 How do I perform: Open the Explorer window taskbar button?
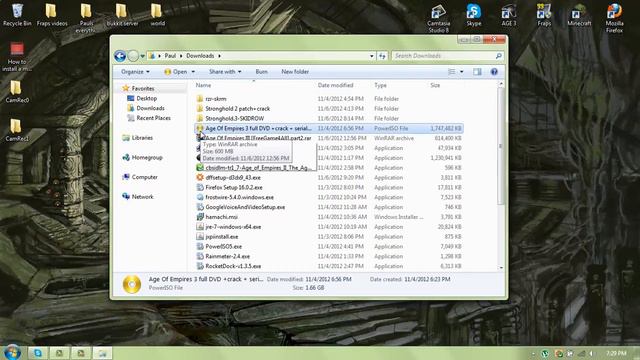(102, 353)
